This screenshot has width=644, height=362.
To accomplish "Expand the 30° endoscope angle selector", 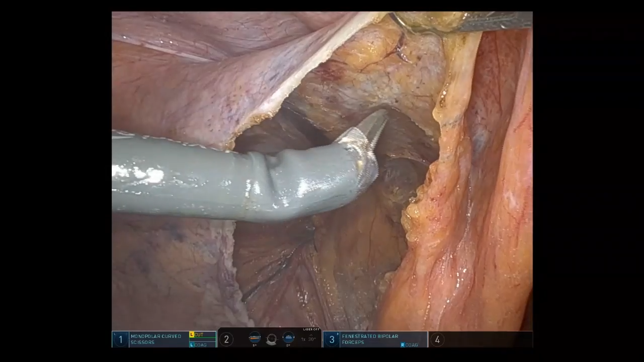I will (312, 339).
